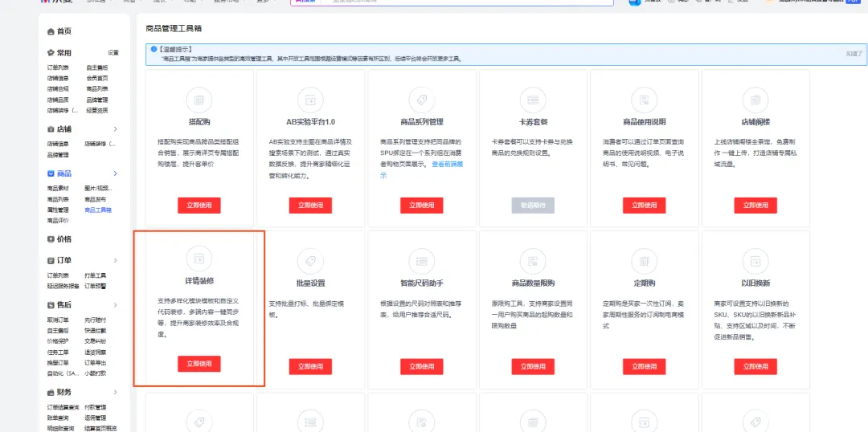Open 订单预警 under 订单

point(95,286)
